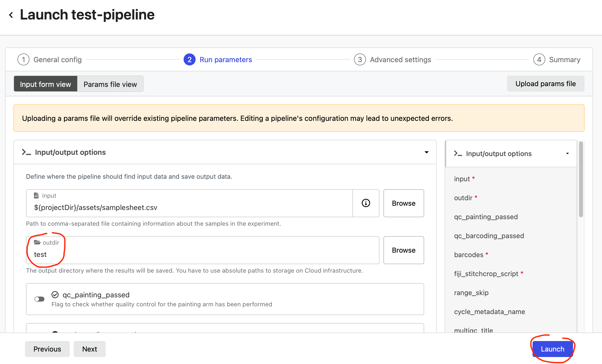This screenshot has width=602, height=364.
Task: Click the Upload params file button
Action: pos(545,84)
